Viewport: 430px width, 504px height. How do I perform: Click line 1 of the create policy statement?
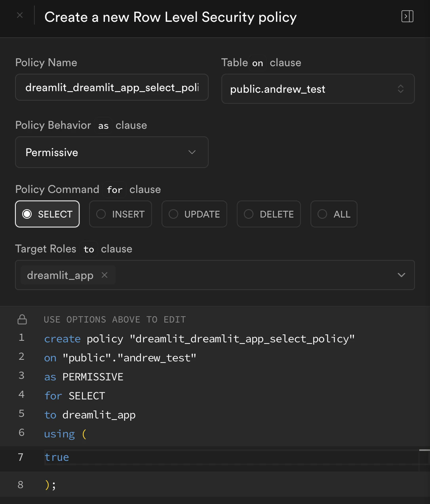pyautogui.click(x=200, y=339)
